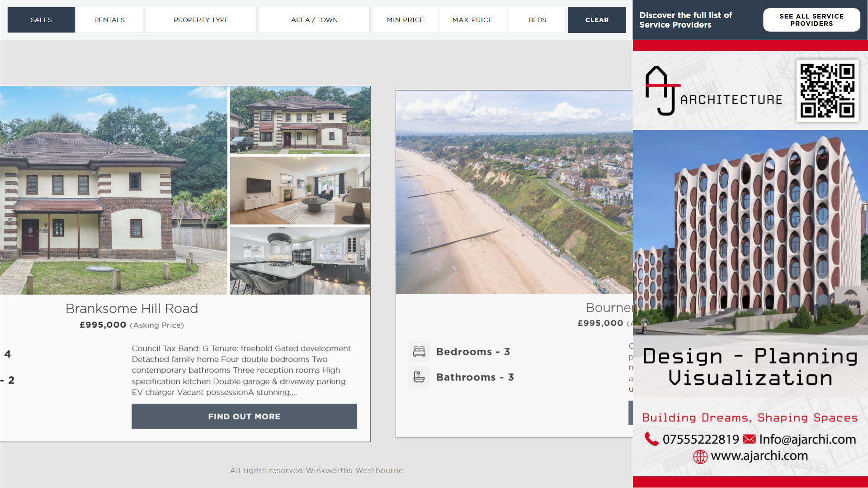Click the QR code in the advert
This screenshot has width=868, height=488.
(x=827, y=90)
